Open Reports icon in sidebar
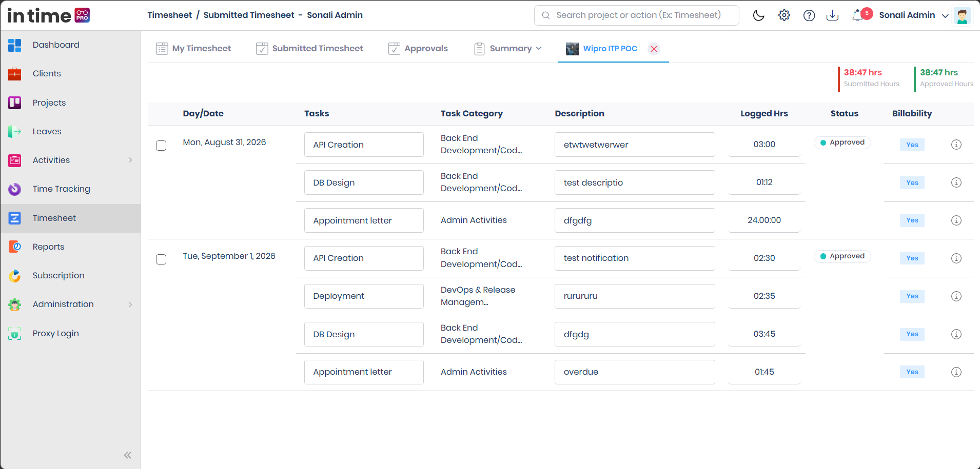Image resolution: width=980 pixels, height=469 pixels. click(15, 247)
